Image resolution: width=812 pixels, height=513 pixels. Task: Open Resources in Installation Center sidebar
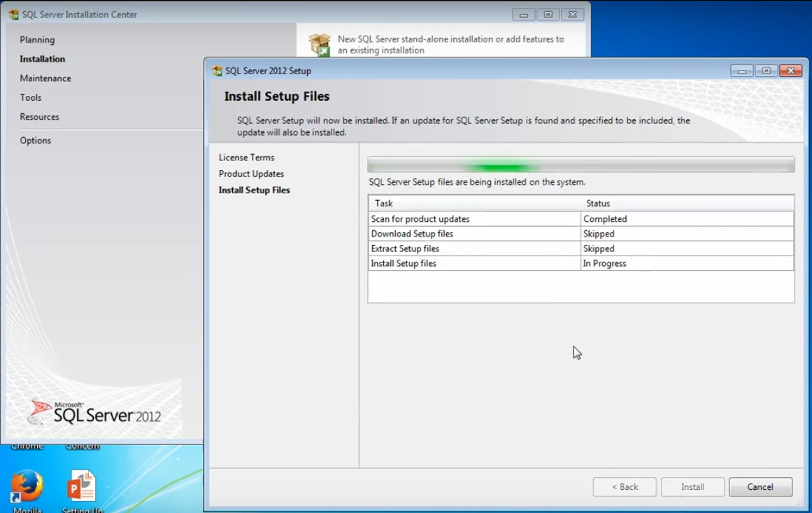click(39, 117)
